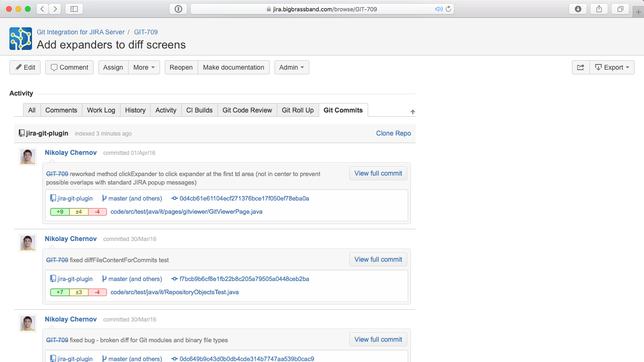Open Safari Downloads from the toolbar icon
This screenshot has height=362, width=644.
[578, 8]
